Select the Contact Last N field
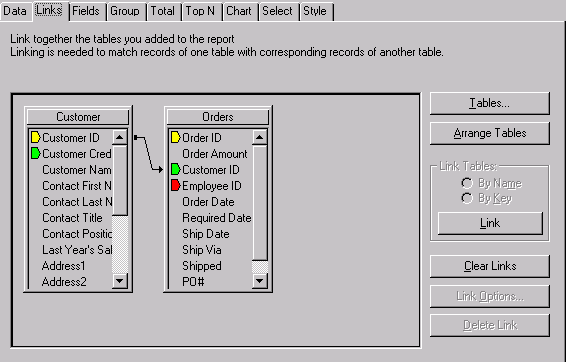The height and width of the screenshot is (362, 566). 77,202
